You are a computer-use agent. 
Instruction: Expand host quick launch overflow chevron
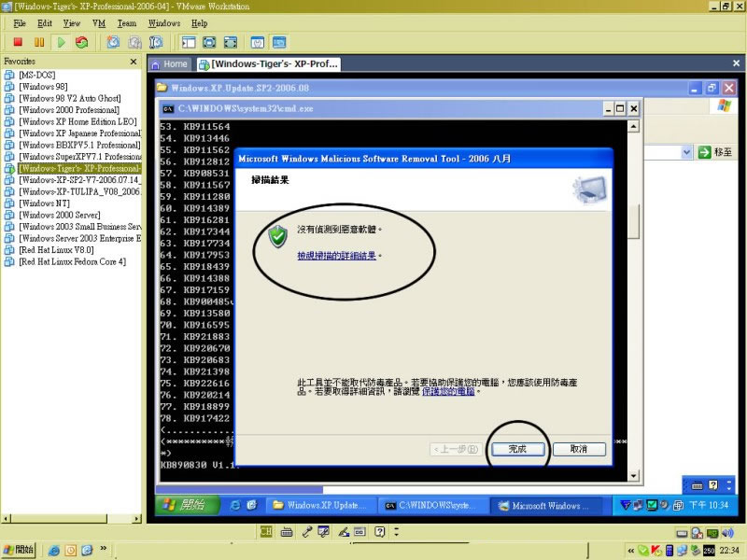[103, 549]
